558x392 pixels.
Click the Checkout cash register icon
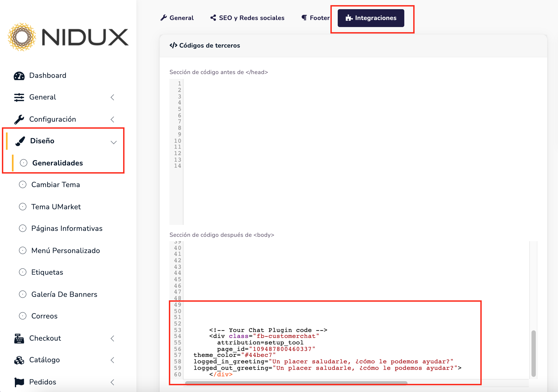click(x=19, y=338)
